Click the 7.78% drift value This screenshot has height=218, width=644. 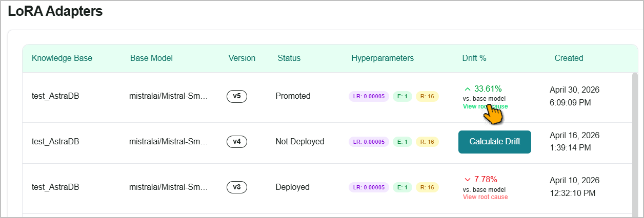pos(486,179)
